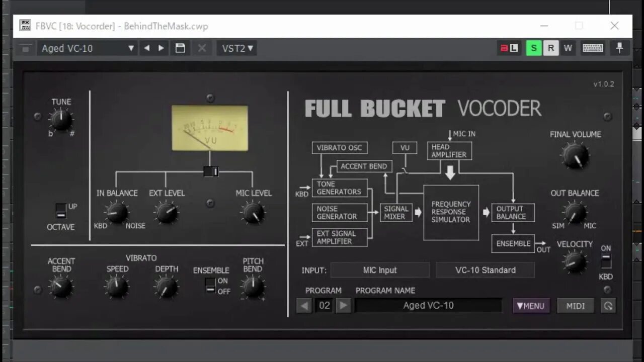The width and height of the screenshot is (644, 362).
Task: Click the FINAL VOLUME knob
Action: click(x=575, y=155)
